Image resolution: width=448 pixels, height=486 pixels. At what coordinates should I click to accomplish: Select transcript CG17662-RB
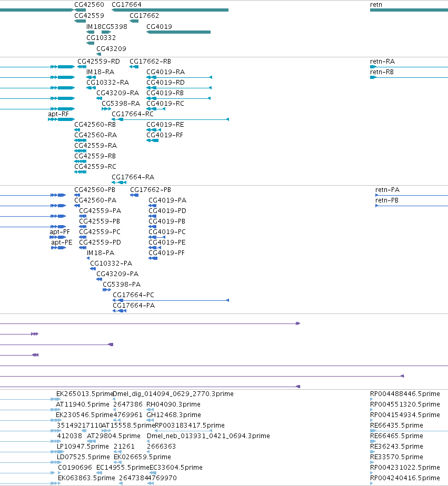coord(150,62)
